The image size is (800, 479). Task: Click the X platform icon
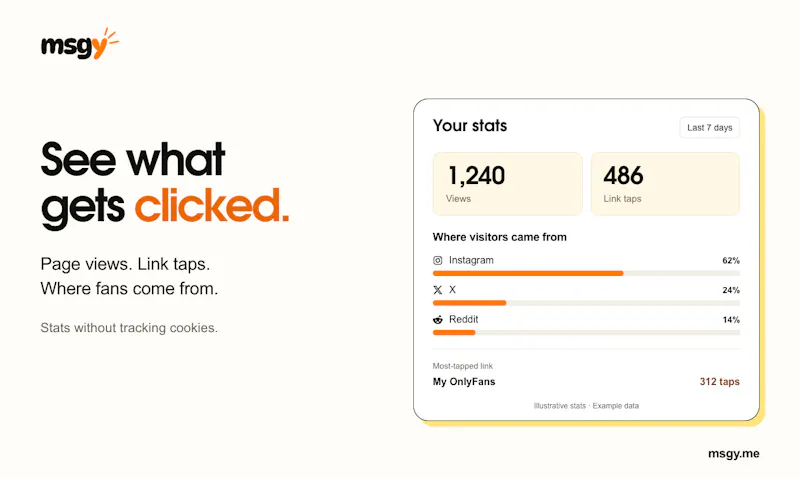click(438, 290)
